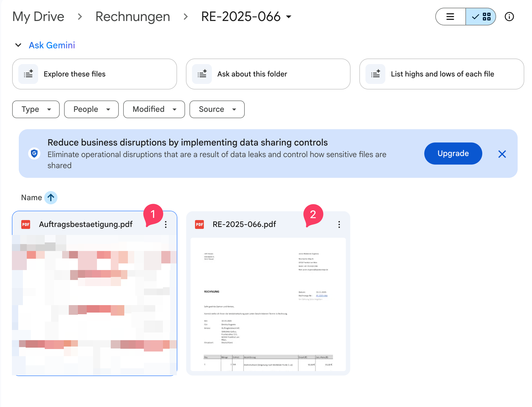Open the Modified filter dropdown
Viewport: 532px width, 407px height.
click(154, 109)
